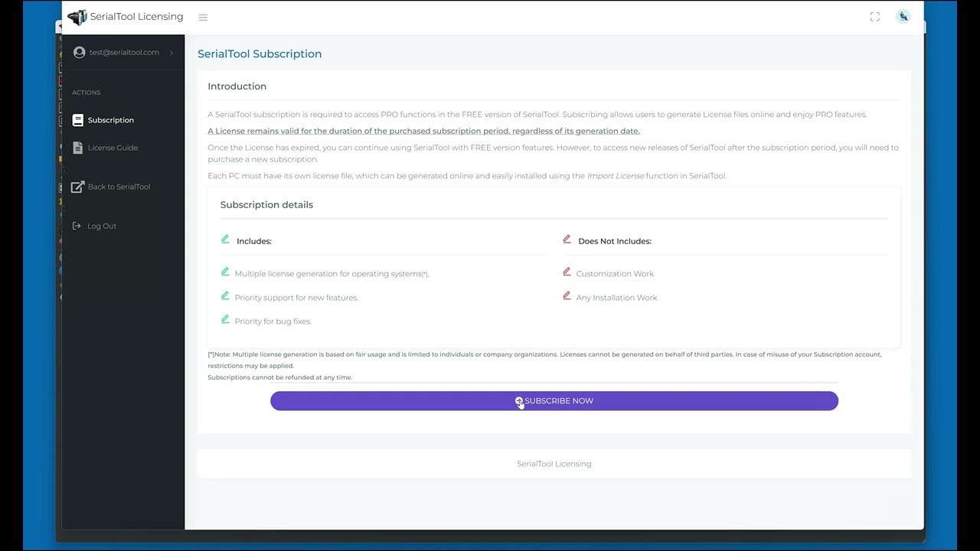
Task: Click the SerialTool Licensing footer text
Action: pos(554,464)
